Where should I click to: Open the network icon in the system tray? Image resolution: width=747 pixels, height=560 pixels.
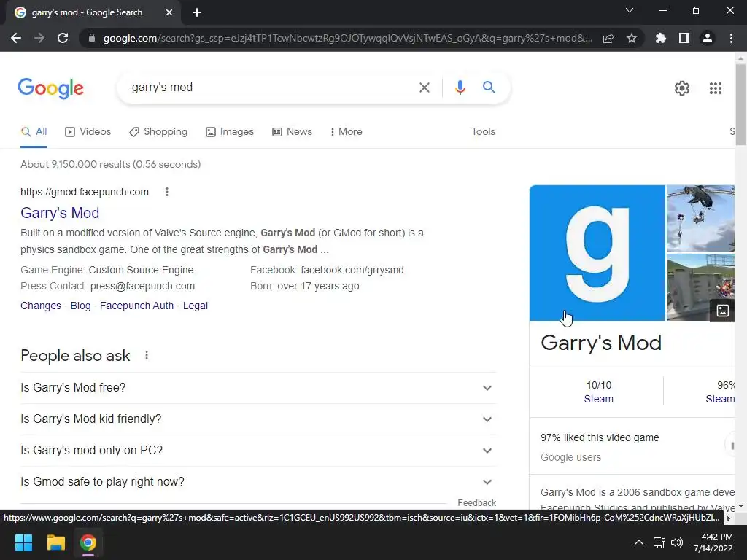pos(659,542)
